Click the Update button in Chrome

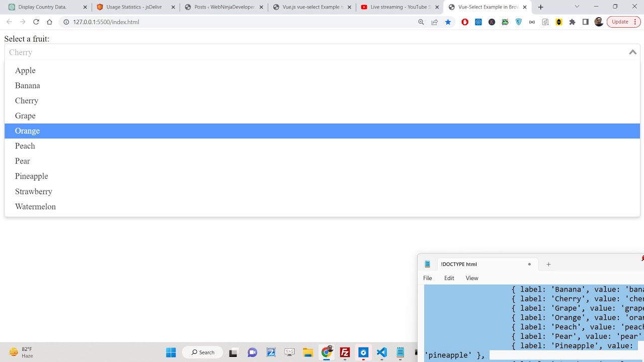pos(620,22)
